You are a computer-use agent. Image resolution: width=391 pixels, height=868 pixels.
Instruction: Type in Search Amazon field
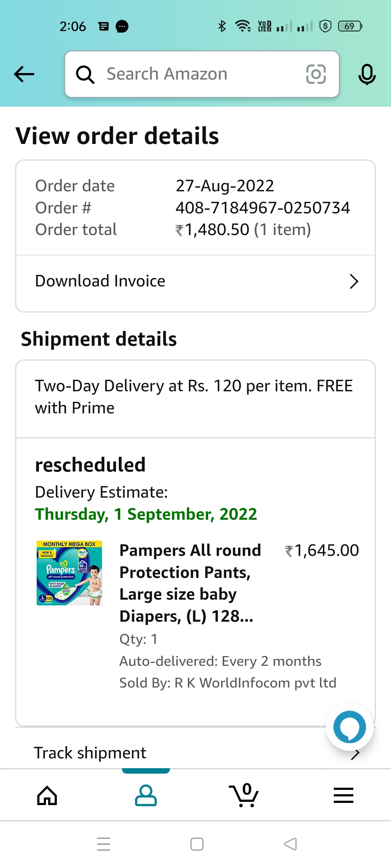(195, 74)
